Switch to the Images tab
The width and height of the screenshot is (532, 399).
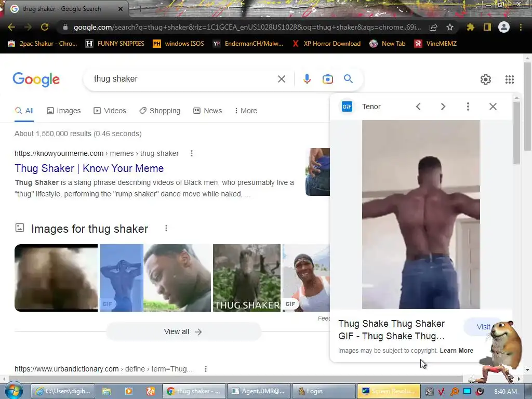64,111
